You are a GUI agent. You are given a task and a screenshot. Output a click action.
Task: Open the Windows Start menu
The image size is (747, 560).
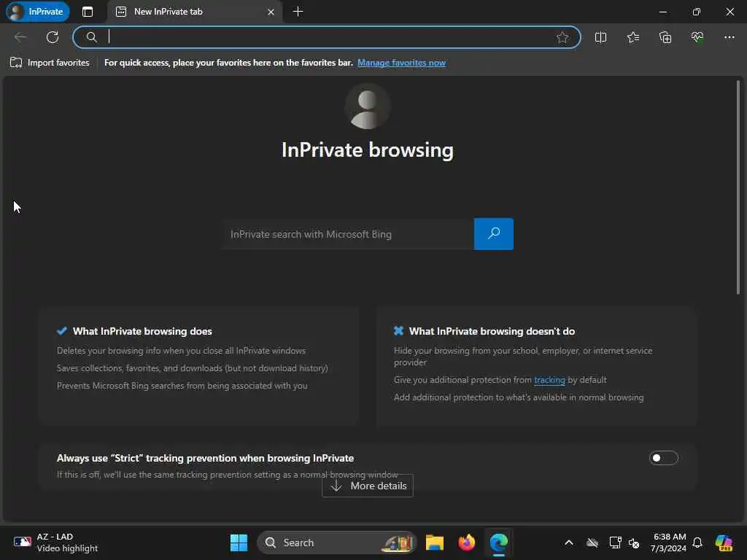click(239, 542)
